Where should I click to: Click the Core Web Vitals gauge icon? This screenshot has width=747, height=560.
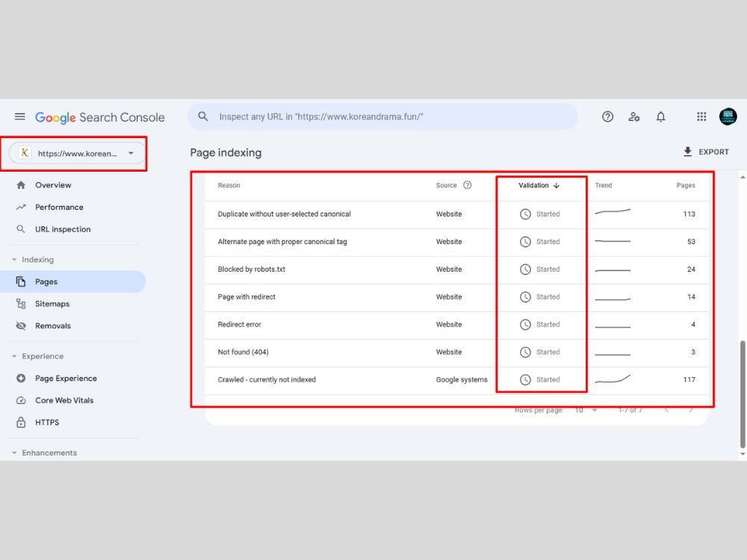pyautogui.click(x=20, y=400)
